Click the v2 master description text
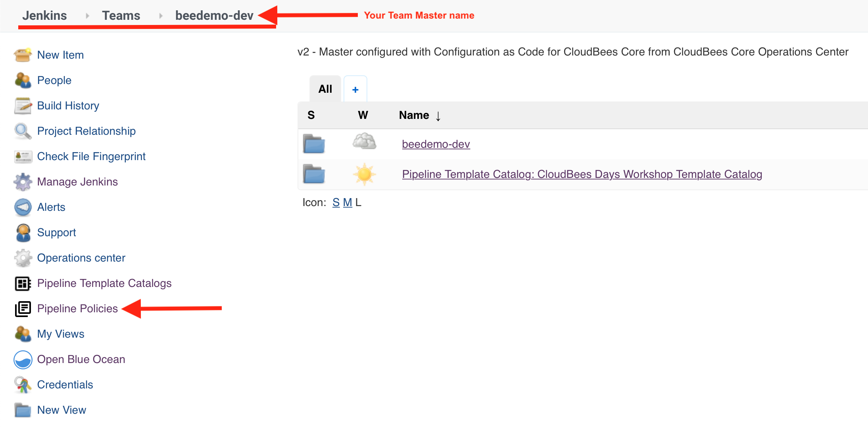The height and width of the screenshot is (428, 868). [573, 52]
